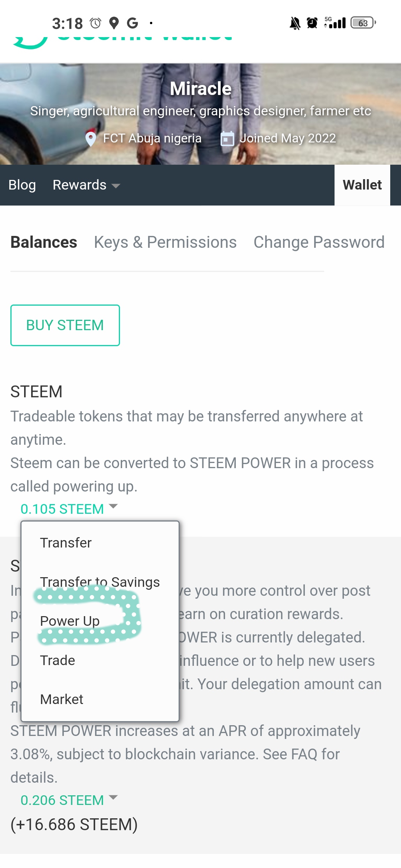Select Transfer in the dropdown menu

[x=66, y=543]
